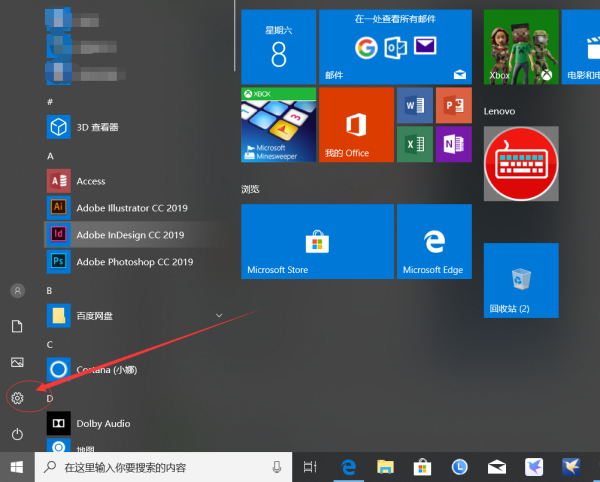Open Task View on taskbar
Image resolution: width=600 pixels, height=482 pixels.
[310, 467]
